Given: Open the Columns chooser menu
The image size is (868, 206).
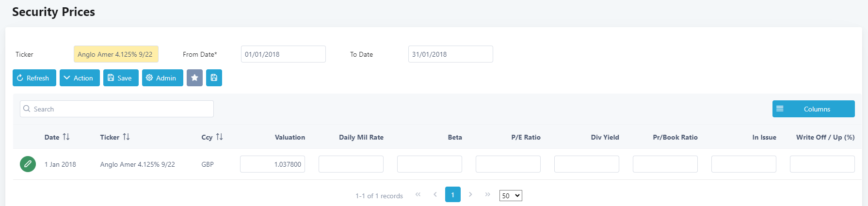Looking at the screenshot, I should pos(813,109).
